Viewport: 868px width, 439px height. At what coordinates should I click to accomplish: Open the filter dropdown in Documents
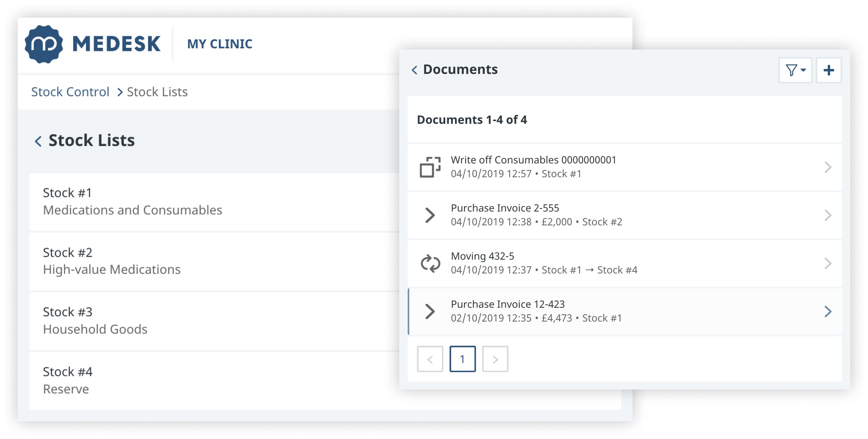pos(795,70)
